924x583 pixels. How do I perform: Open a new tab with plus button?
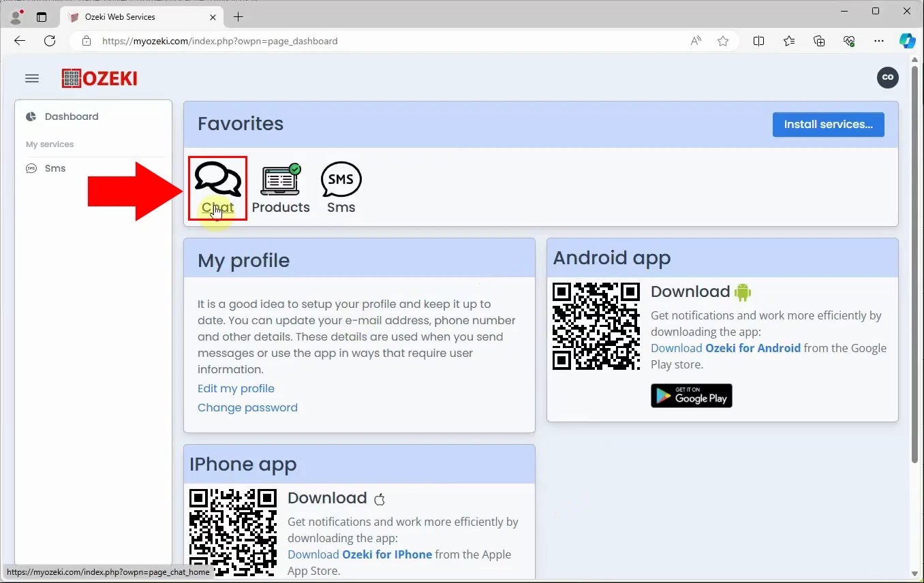[x=238, y=17]
